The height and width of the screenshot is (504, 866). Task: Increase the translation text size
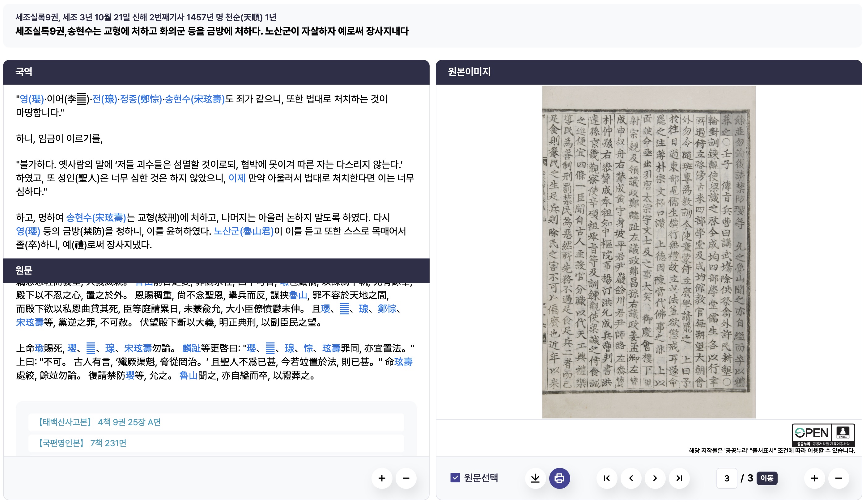coord(381,478)
